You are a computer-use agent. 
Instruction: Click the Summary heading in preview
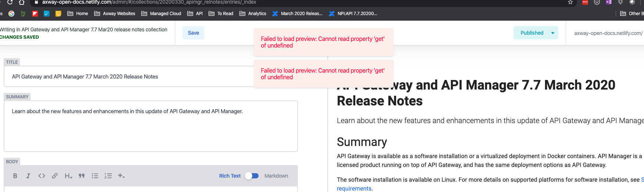click(362, 142)
